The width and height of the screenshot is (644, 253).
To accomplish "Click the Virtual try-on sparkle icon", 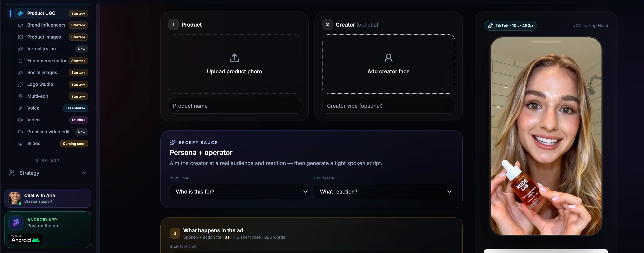I will coord(20,49).
